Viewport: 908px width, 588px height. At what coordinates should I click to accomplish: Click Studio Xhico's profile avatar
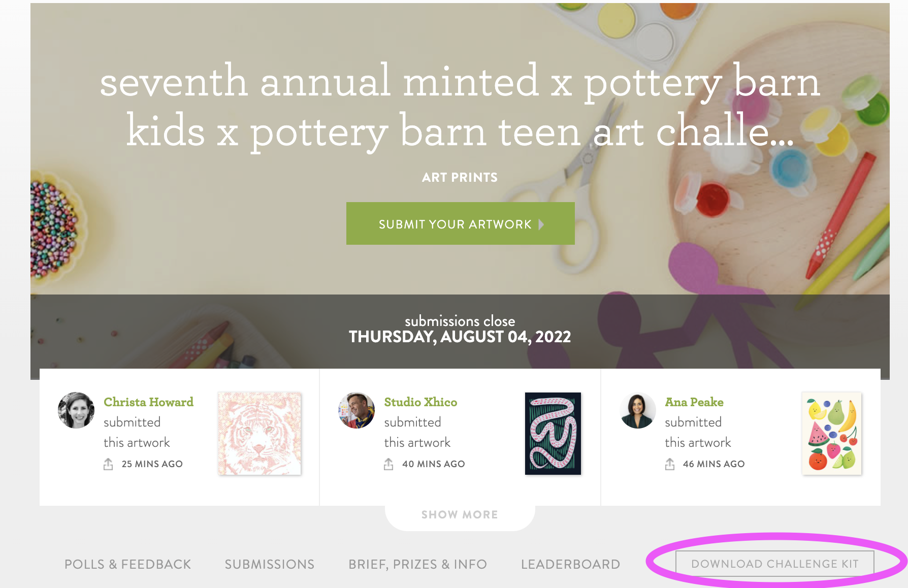point(356,410)
